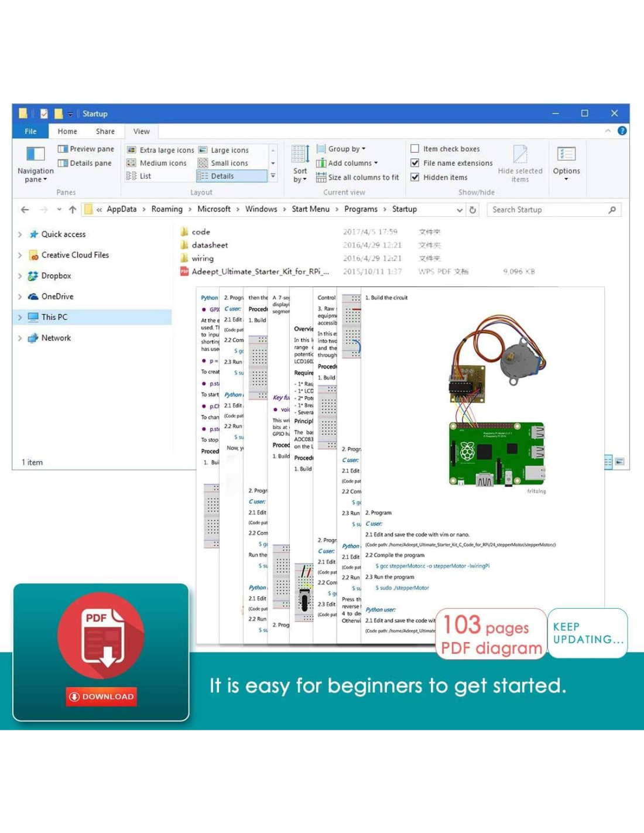This screenshot has width=644, height=833.
Task: Enable Item check boxes option
Action: click(x=415, y=149)
